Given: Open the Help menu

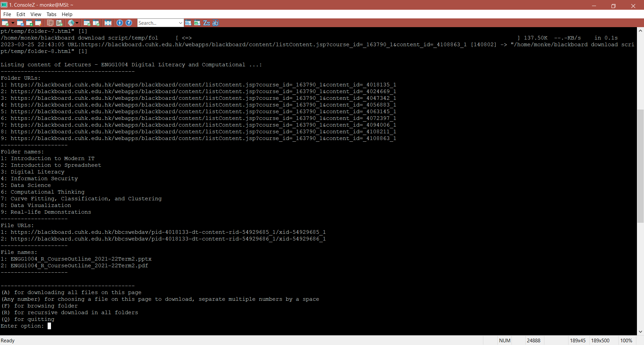Looking at the screenshot, I should click(x=67, y=14).
